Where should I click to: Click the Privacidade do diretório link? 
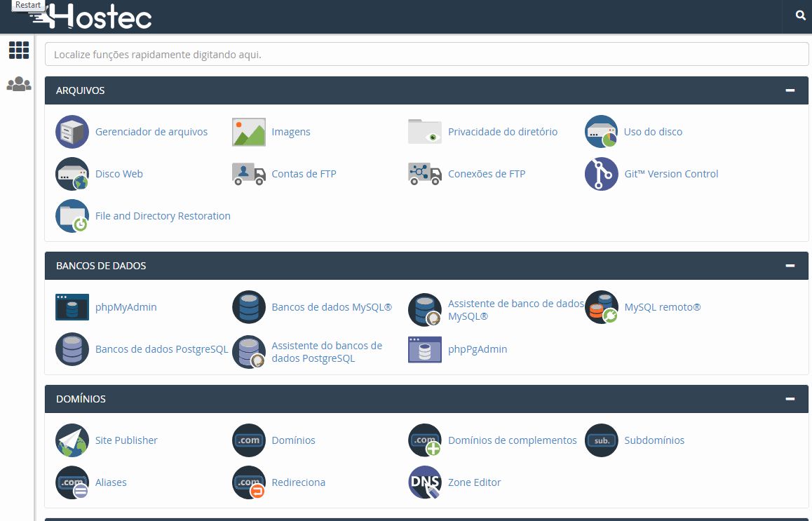(x=503, y=132)
